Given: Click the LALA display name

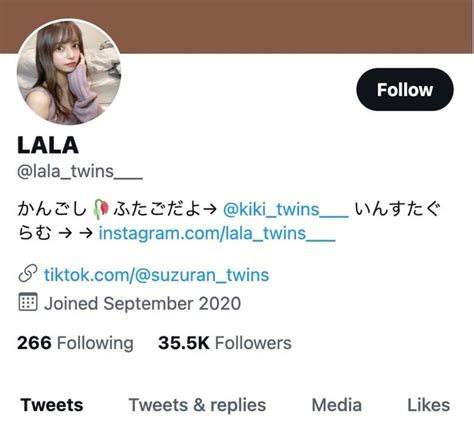Looking at the screenshot, I should (48, 145).
